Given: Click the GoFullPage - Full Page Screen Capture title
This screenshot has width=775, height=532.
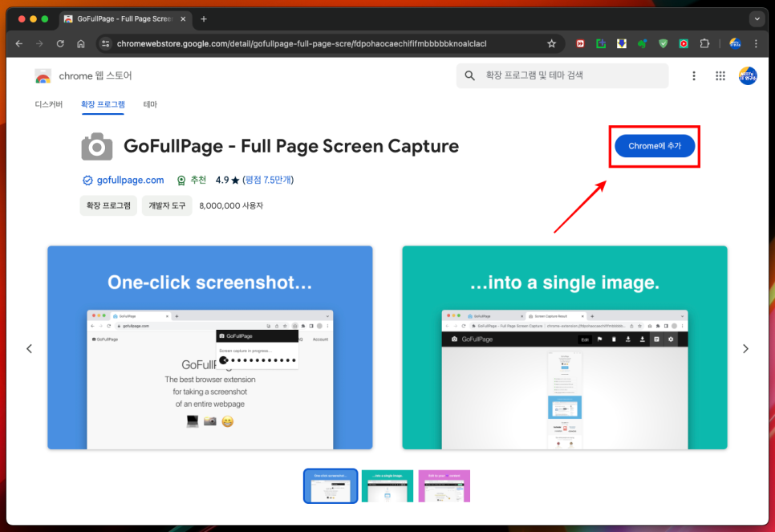Looking at the screenshot, I should pos(291,146).
